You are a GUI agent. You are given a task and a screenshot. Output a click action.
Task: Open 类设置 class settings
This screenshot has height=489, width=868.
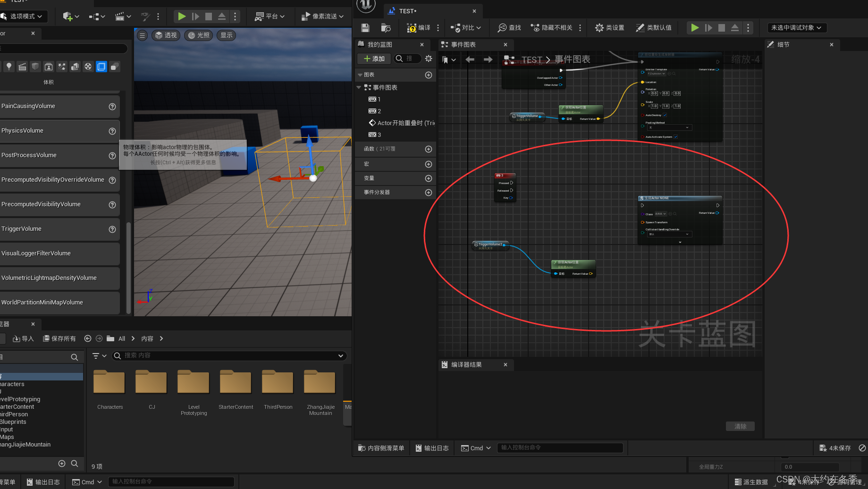coord(609,28)
